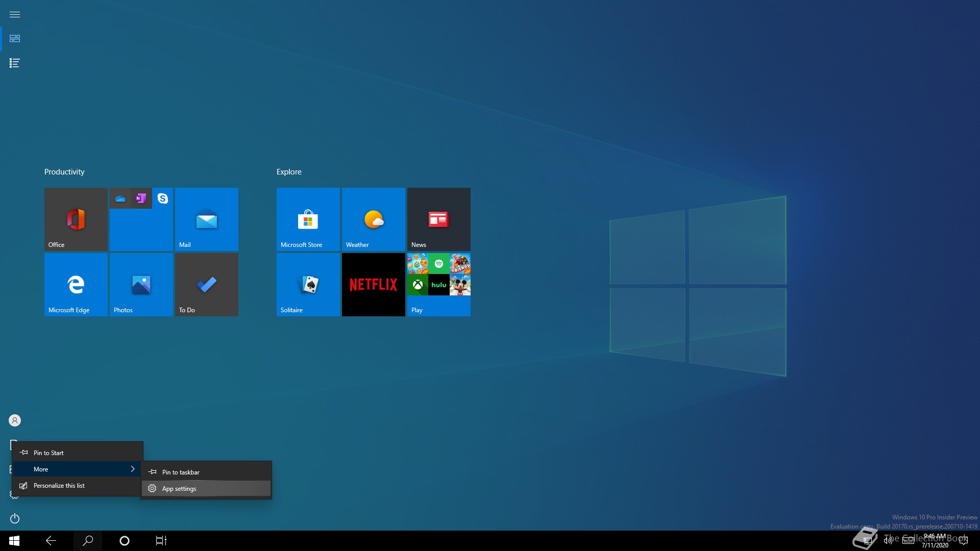Open the Action Center notifications icon

(964, 541)
